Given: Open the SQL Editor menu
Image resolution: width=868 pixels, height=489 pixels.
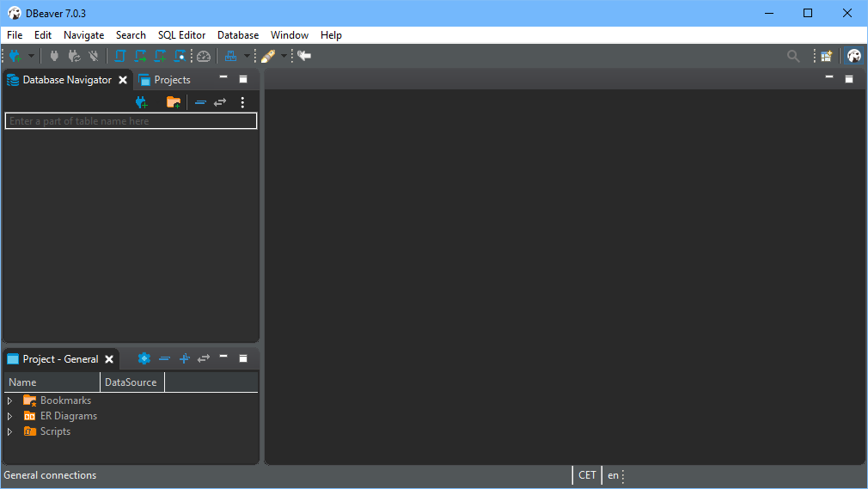Looking at the screenshot, I should (181, 35).
